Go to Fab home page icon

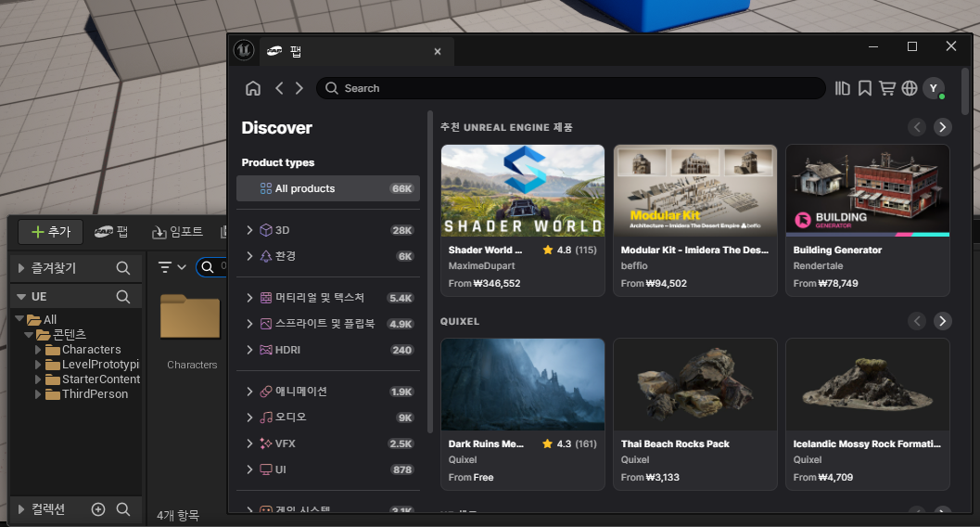point(253,88)
